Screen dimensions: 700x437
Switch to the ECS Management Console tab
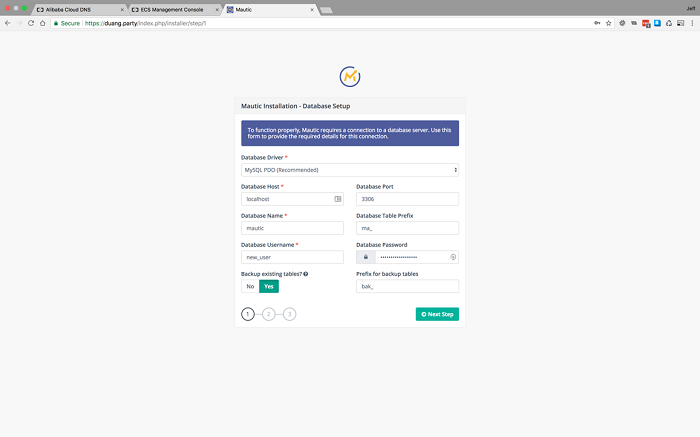pyautogui.click(x=174, y=10)
